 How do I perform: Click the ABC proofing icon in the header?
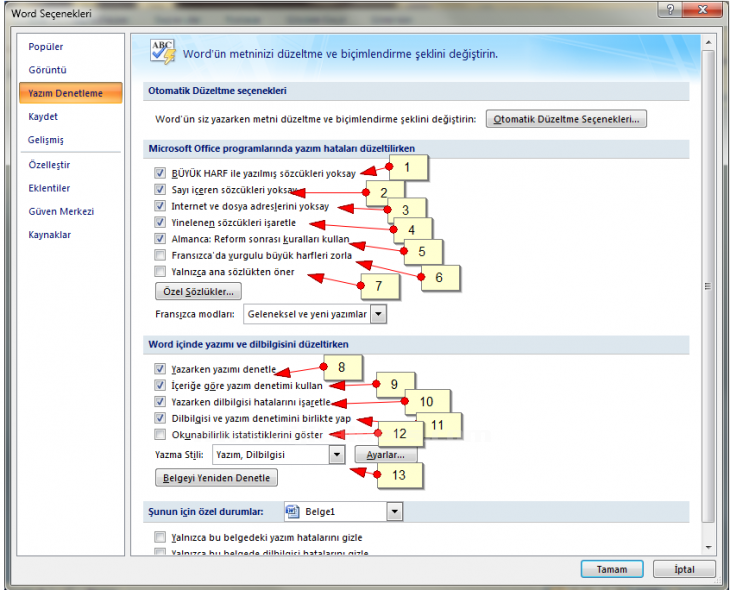162,51
